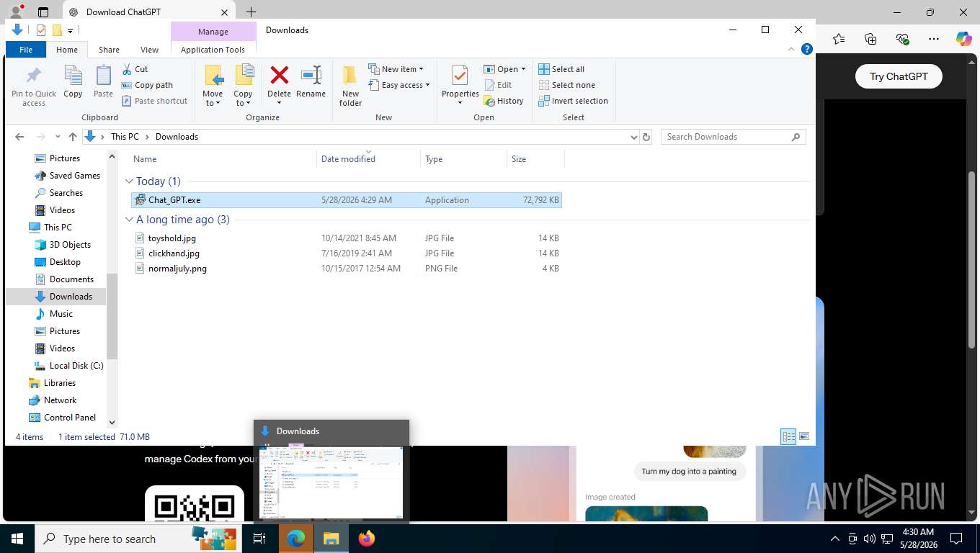This screenshot has width=980, height=553.
Task: Open the Application Tools tab
Action: coord(213,50)
